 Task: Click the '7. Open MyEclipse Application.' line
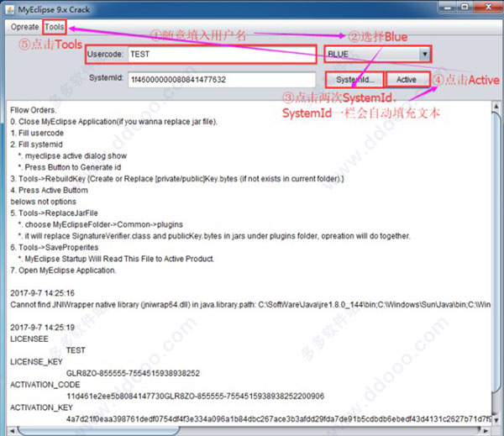click(63, 271)
